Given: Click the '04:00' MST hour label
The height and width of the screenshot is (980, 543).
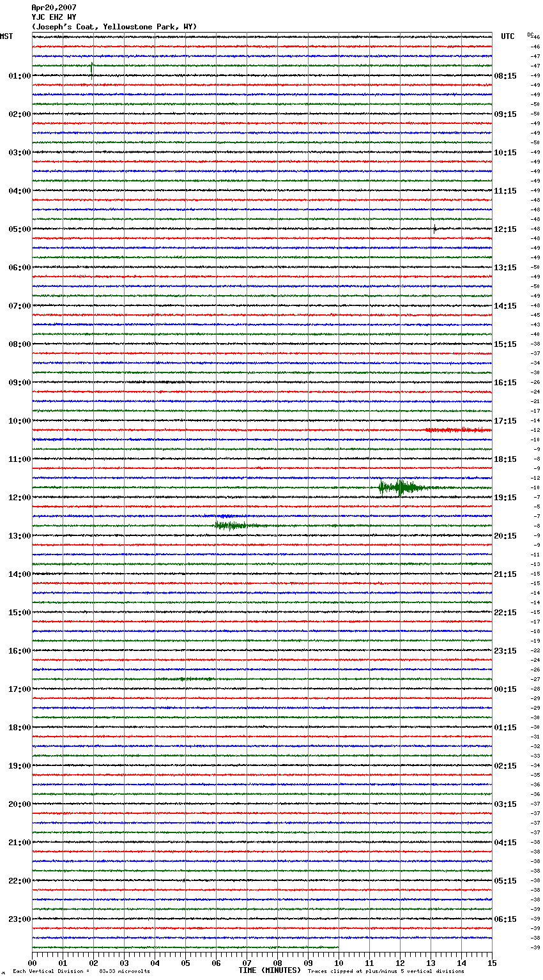Looking at the screenshot, I should pyautogui.click(x=20, y=191).
